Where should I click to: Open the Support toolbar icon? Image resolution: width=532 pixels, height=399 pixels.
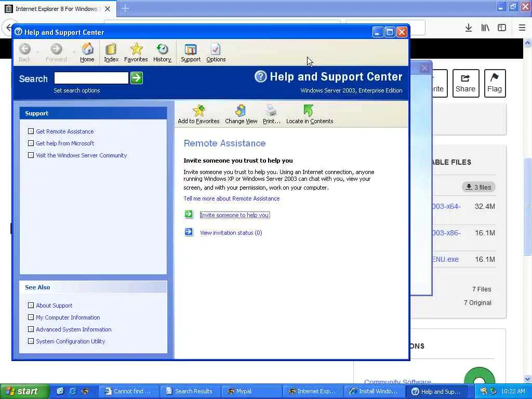click(191, 52)
